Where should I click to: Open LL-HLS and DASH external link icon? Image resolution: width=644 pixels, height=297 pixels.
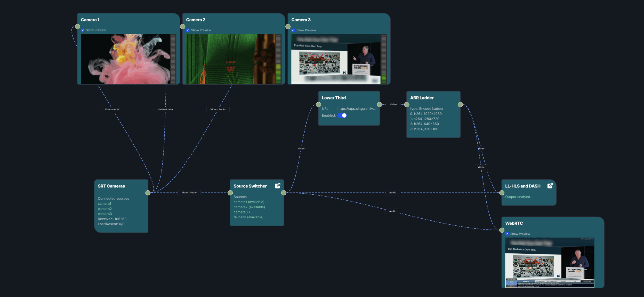click(x=550, y=186)
